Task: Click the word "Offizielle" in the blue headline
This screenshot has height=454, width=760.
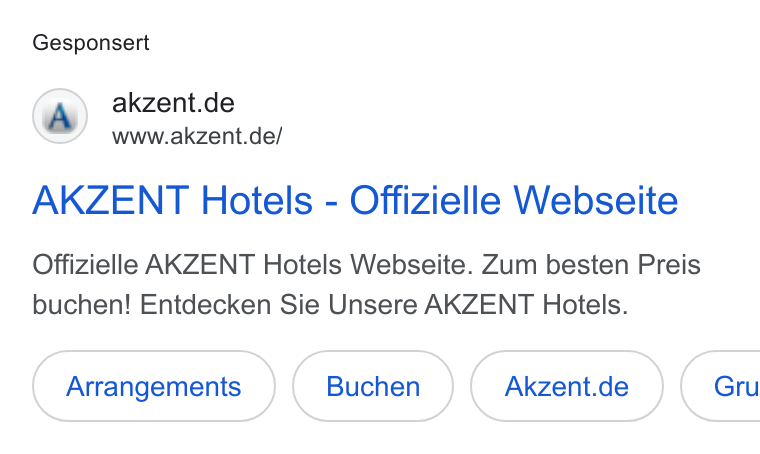Action: tap(425, 200)
